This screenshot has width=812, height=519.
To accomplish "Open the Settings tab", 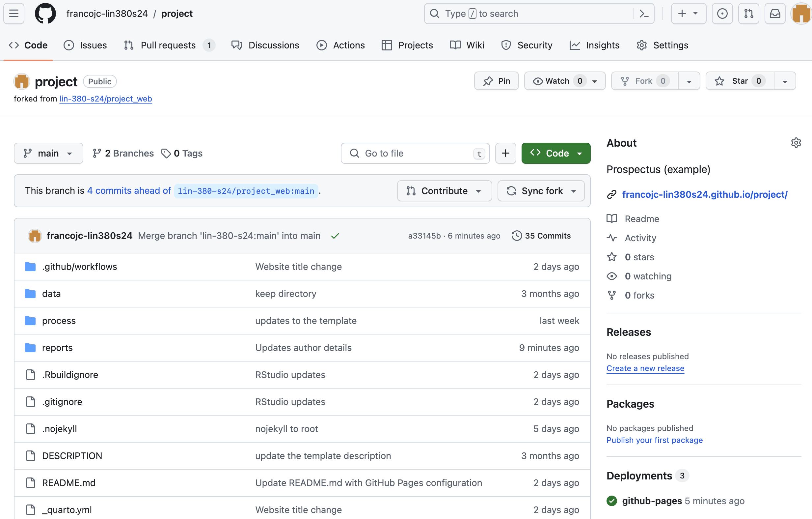I will coord(662,45).
